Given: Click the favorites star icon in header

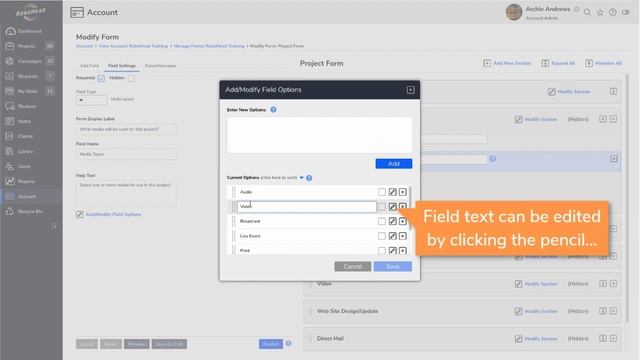Looking at the screenshot, I should pos(600,13).
